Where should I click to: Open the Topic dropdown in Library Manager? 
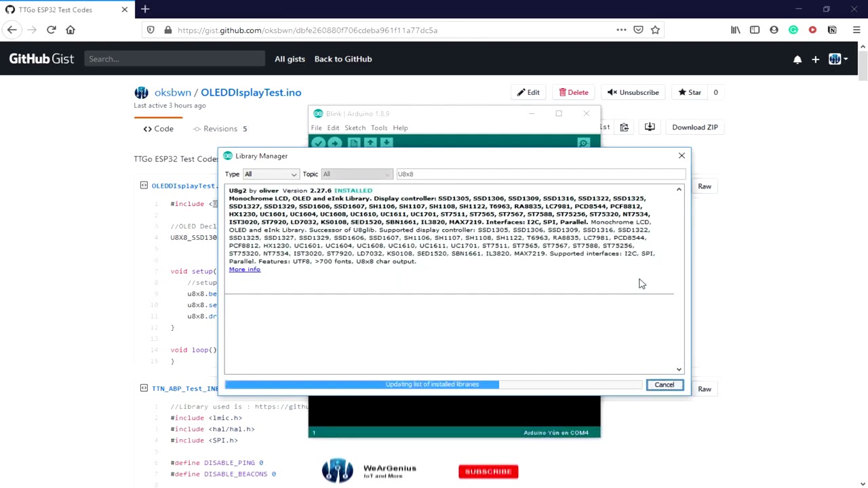(356, 174)
